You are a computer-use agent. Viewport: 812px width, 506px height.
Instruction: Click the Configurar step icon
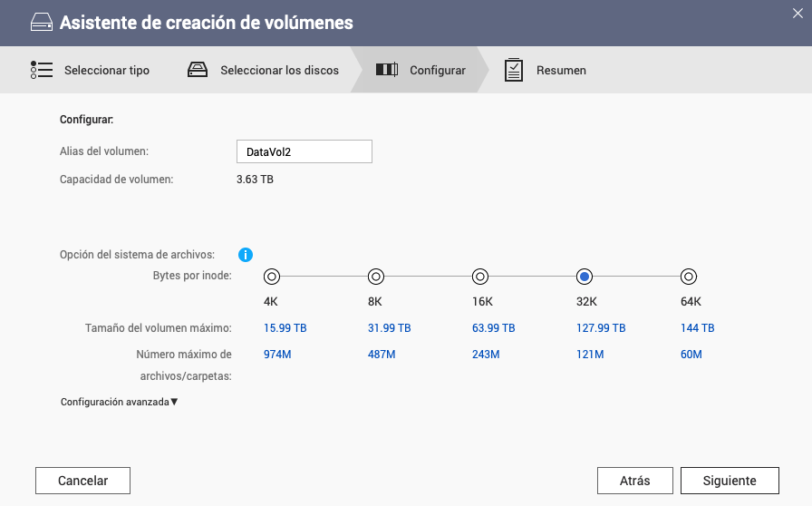(387, 70)
